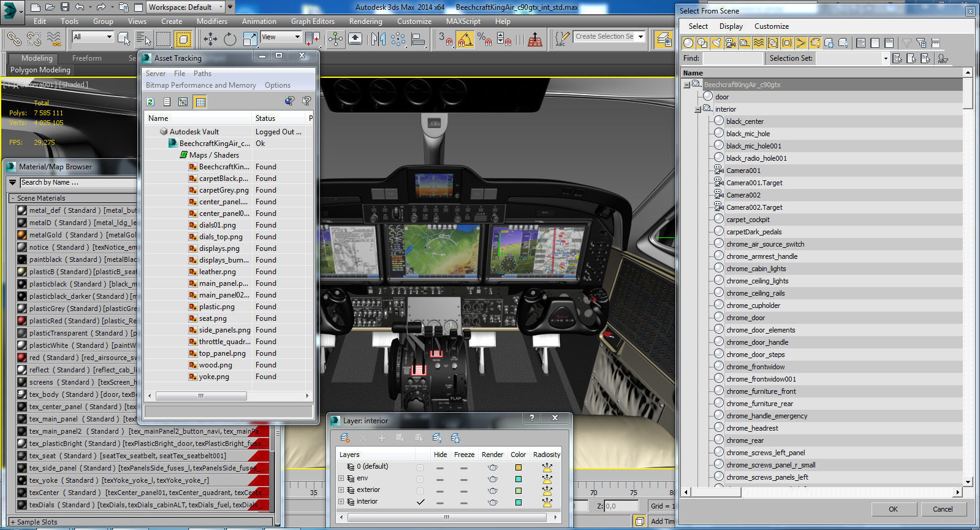Open Paths menu in Asset Tracking
Image resolution: width=980 pixels, height=530 pixels.
202,73
